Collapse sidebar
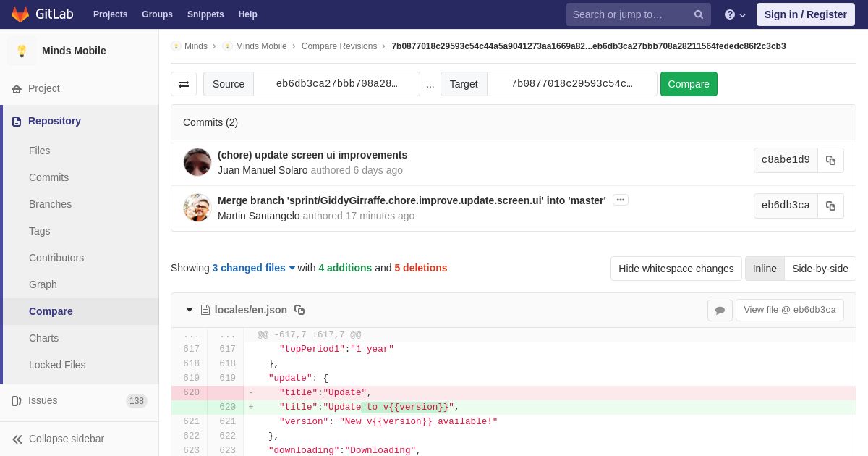Image resolution: width=868 pixels, height=456 pixels. 67,439
